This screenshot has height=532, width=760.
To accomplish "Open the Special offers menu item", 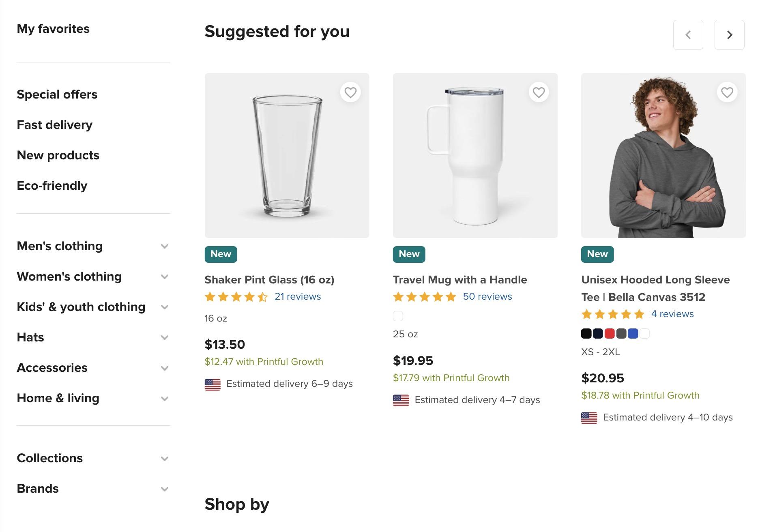I will [x=57, y=94].
